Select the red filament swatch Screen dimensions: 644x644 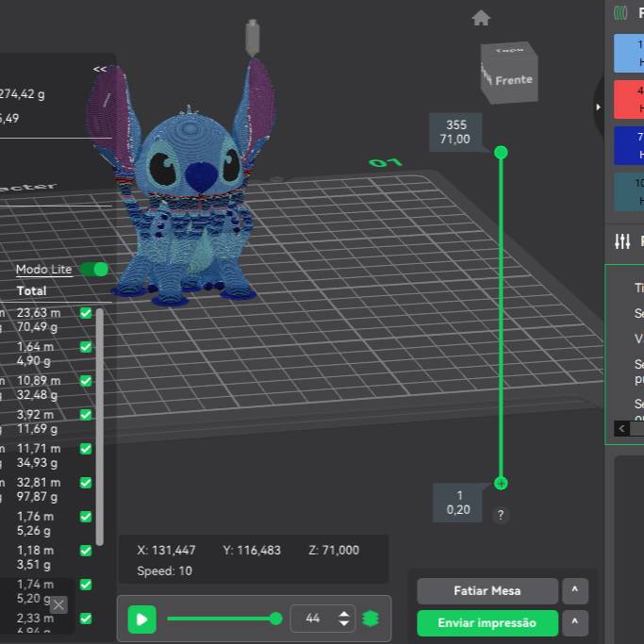point(629,99)
